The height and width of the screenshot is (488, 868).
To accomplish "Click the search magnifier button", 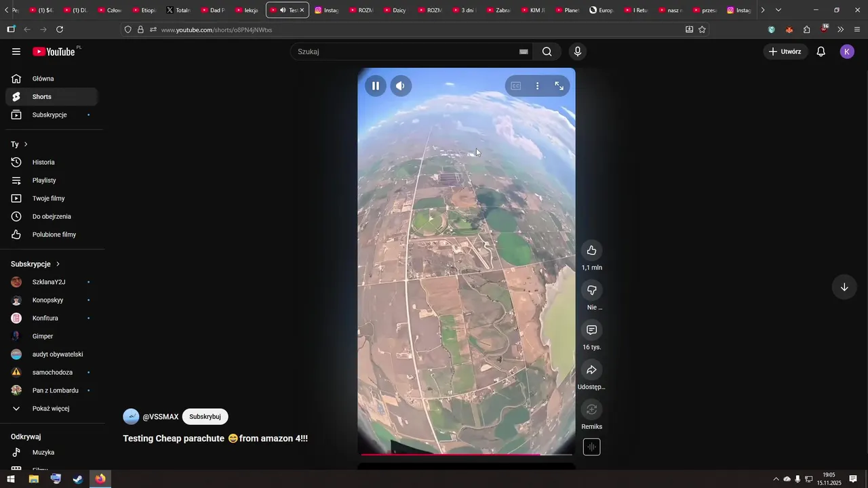I will tap(547, 52).
